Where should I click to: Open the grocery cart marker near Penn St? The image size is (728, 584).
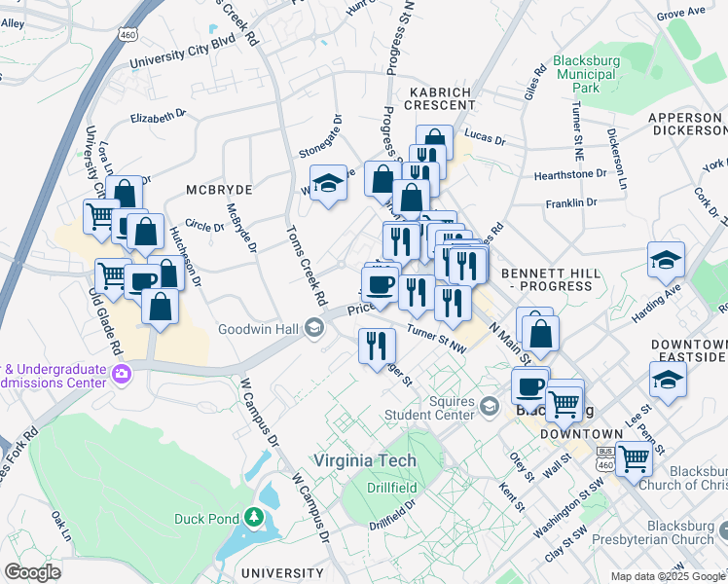(x=635, y=462)
